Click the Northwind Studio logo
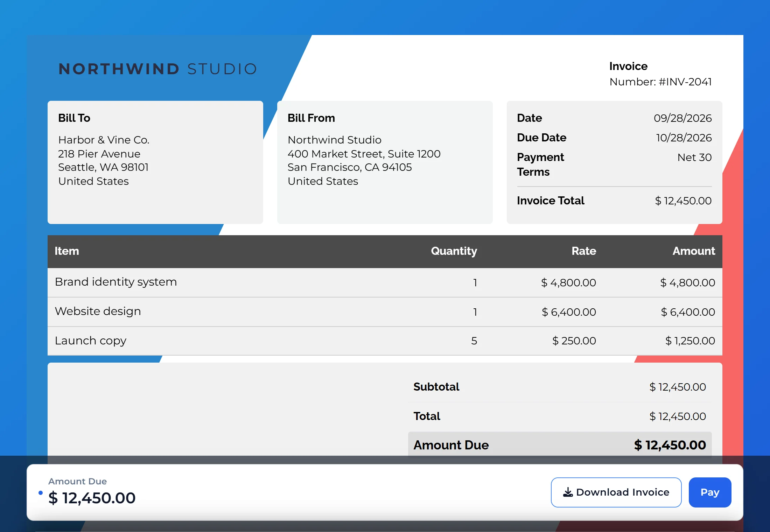770x532 pixels. [x=158, y=69]
